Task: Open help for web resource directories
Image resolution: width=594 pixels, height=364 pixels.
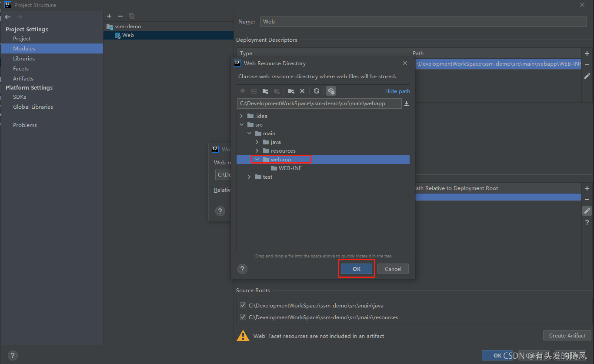Action: 587,222
